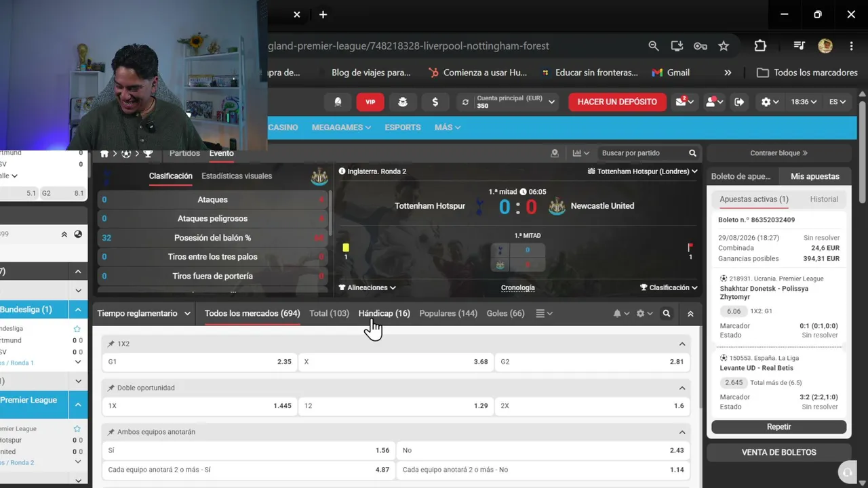Favorite the Premier League match with star

77,428
